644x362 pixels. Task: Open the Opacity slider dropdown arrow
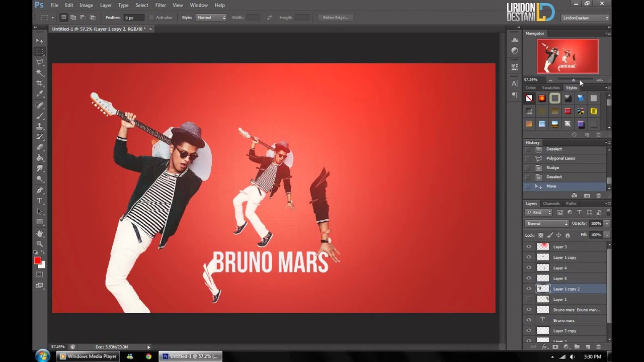click(x=607, y=224)
